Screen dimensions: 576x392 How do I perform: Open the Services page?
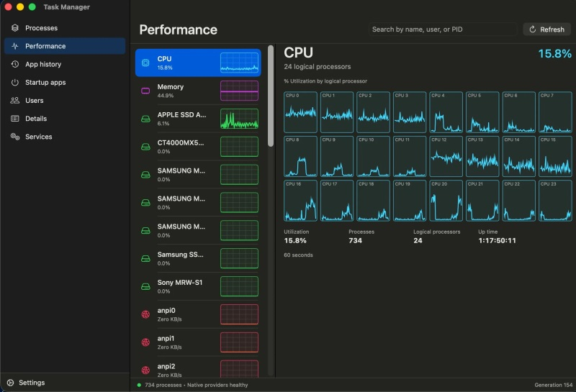pyautogui.click(x=65, y=137)
